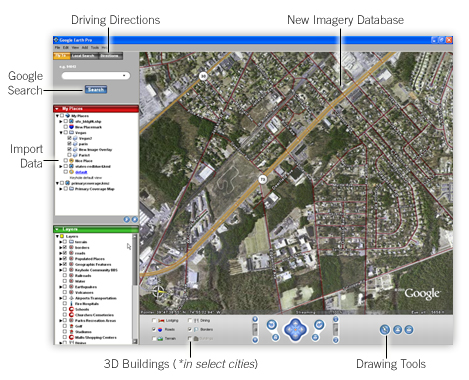Click the center of the navigation pan pad
The height and width of the screenshot is (380, 469).
[295, 330]
